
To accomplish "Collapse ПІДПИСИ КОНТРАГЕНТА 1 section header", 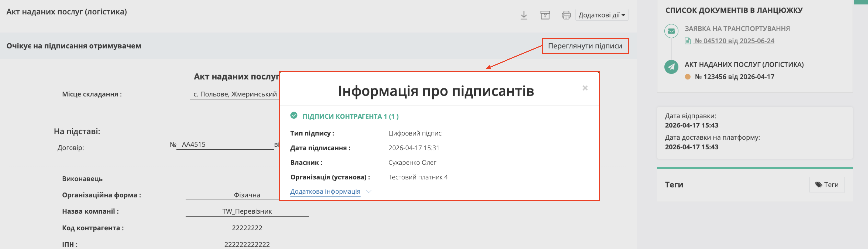I will 351,116.
